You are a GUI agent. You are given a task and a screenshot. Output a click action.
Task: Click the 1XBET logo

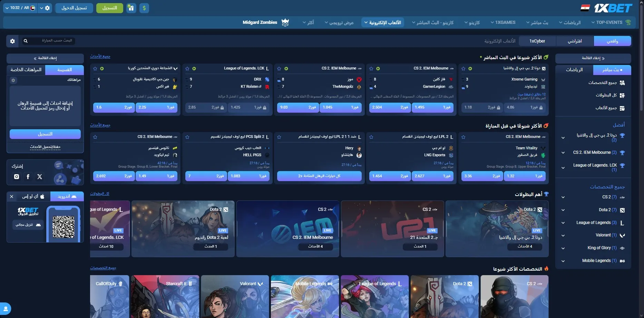pos(613,8)
